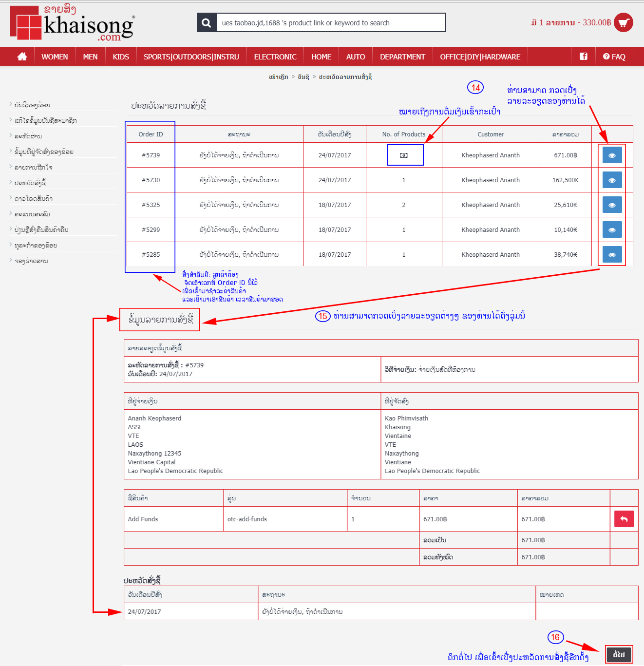Image resolution: width=644 pixels, height=666 pixels.
Task: Open the ບັນຊີ breadcrumb link
Action: tap(303, 77)
